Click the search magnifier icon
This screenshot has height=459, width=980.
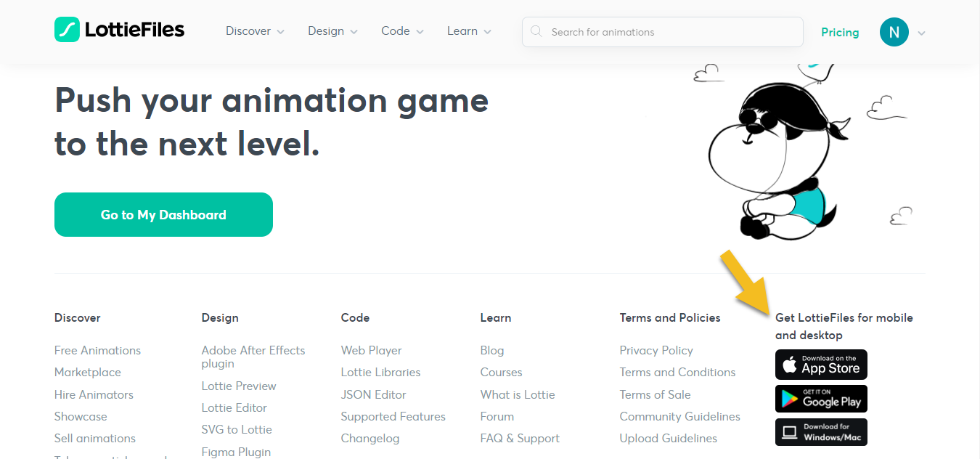point(536,31)
